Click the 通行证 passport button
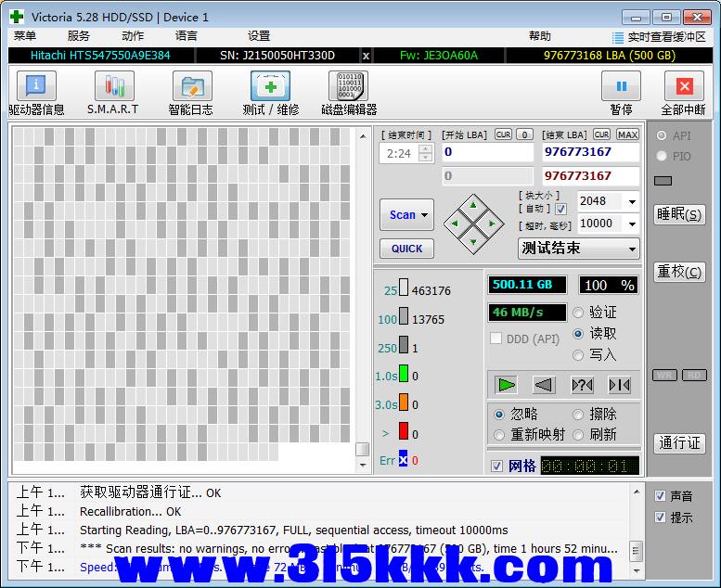 [679, 443]
